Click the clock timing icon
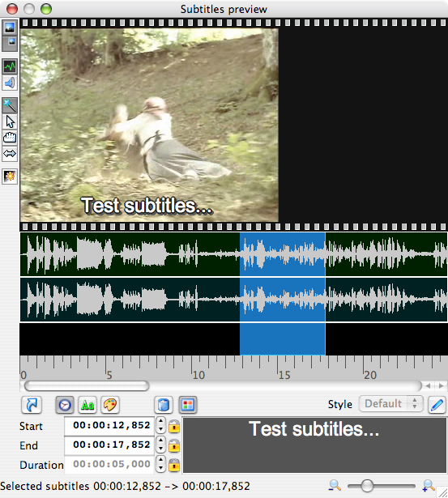Image resolution: width=448 pixels, height=498 pixels. pyautogui.click(x=65, y=405)
